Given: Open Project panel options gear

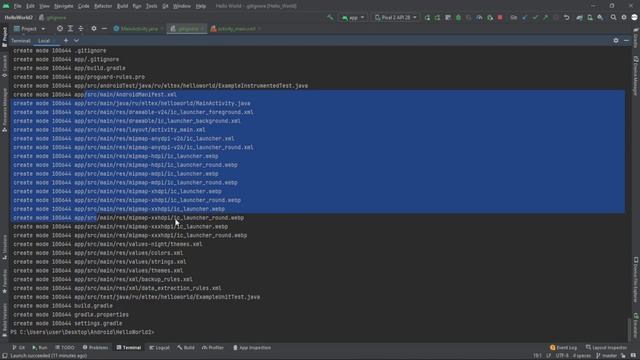Looking at the screenshot, I should (x=94, y=29).
